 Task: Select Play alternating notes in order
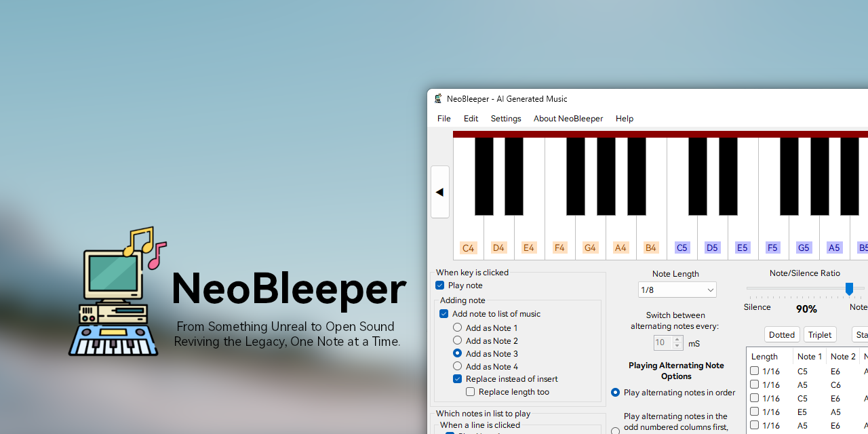[615, 393]
